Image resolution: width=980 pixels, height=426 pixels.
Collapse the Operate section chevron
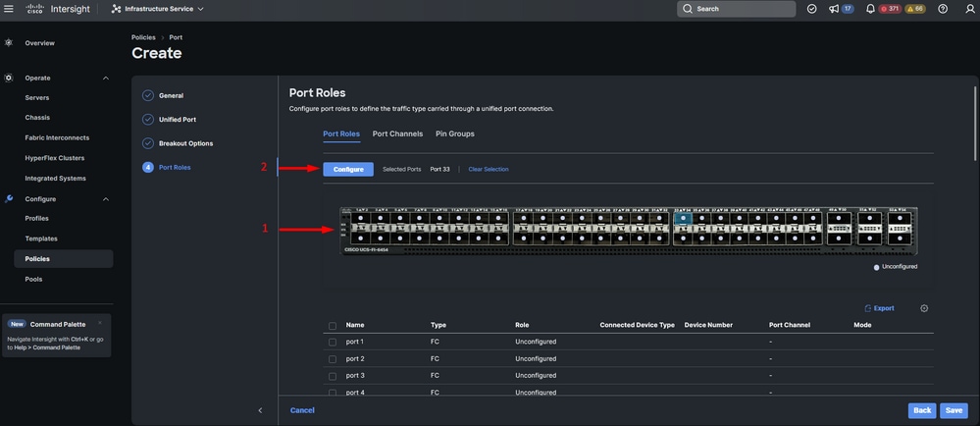click(x=106, y=79)
